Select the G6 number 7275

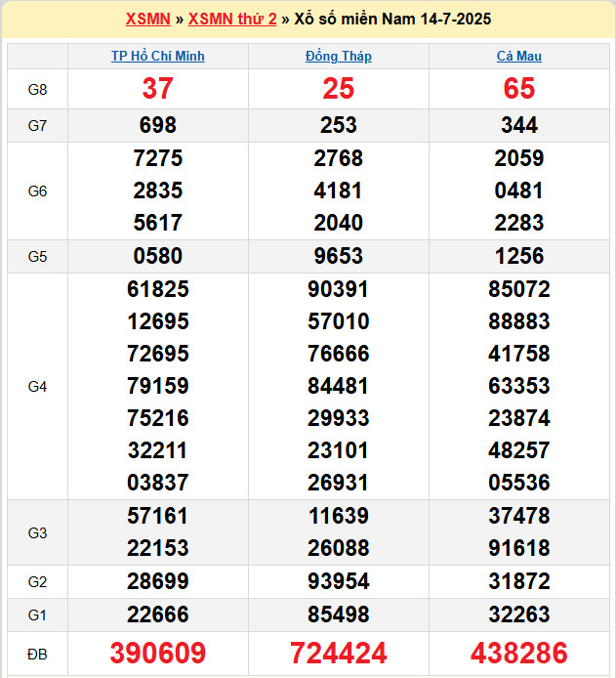pyautogui.click(x=158, y=158)
